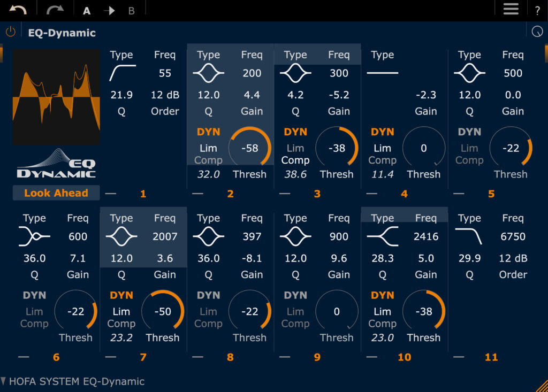Click the question mark help icon

tap(537, 10)
